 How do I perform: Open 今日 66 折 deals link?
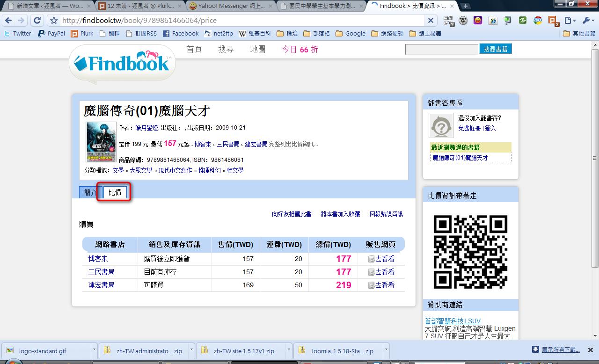(300, 49)
